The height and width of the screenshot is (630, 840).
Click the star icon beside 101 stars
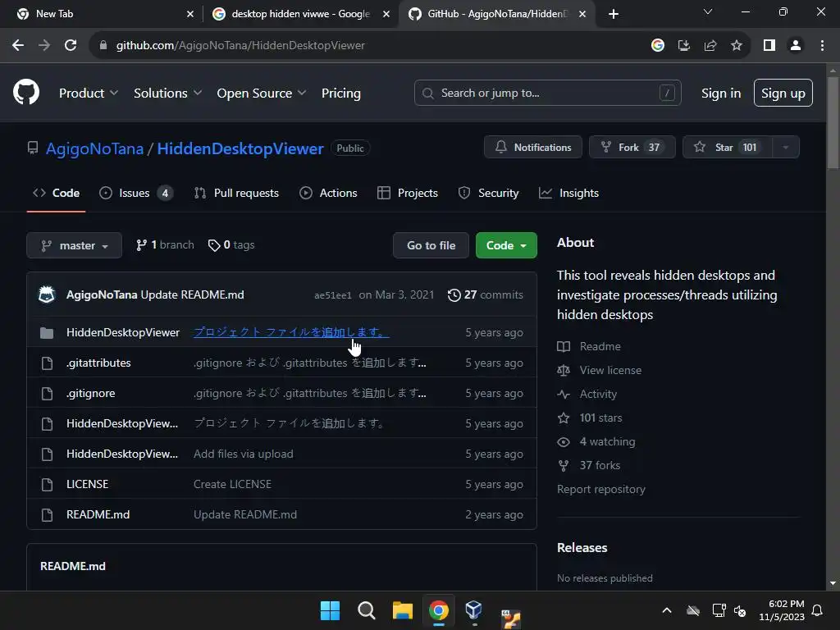[564, 418]
